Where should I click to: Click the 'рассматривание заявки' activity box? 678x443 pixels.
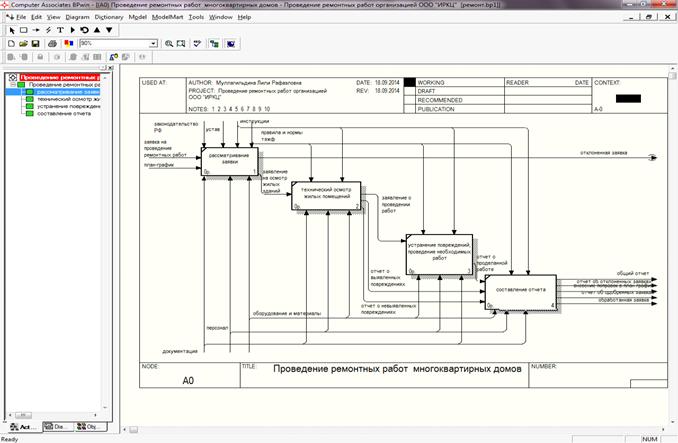pos(230,160)
